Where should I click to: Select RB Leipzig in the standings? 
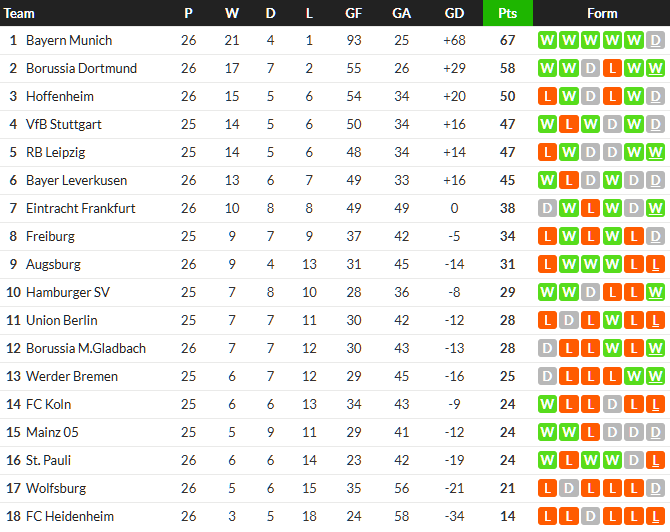[x=56, y=153]
